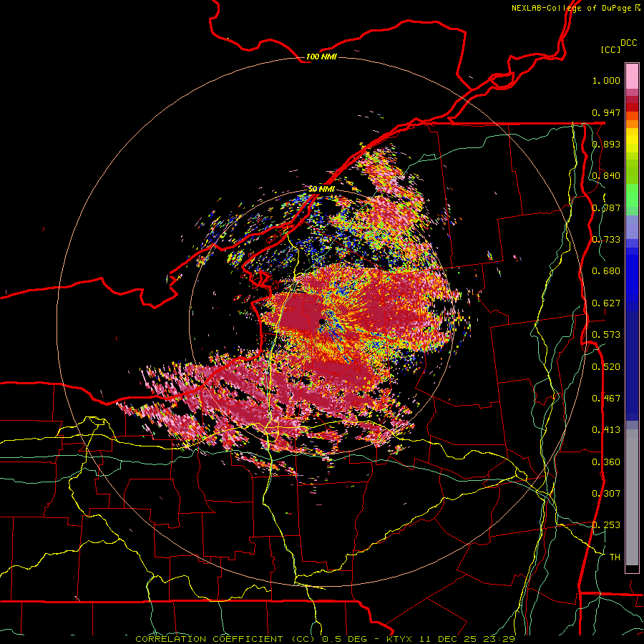
Task: Click the 0.840 legend value
Action: 606,176
